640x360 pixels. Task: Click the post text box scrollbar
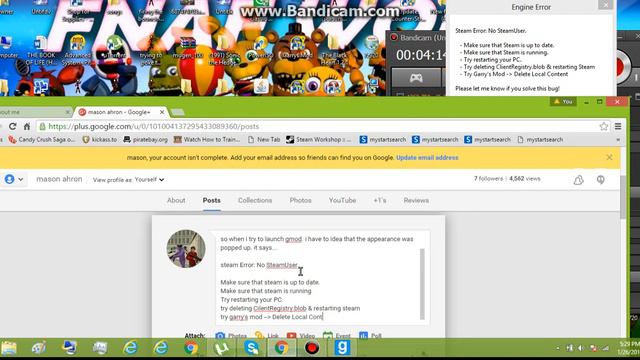pos(422,284)
